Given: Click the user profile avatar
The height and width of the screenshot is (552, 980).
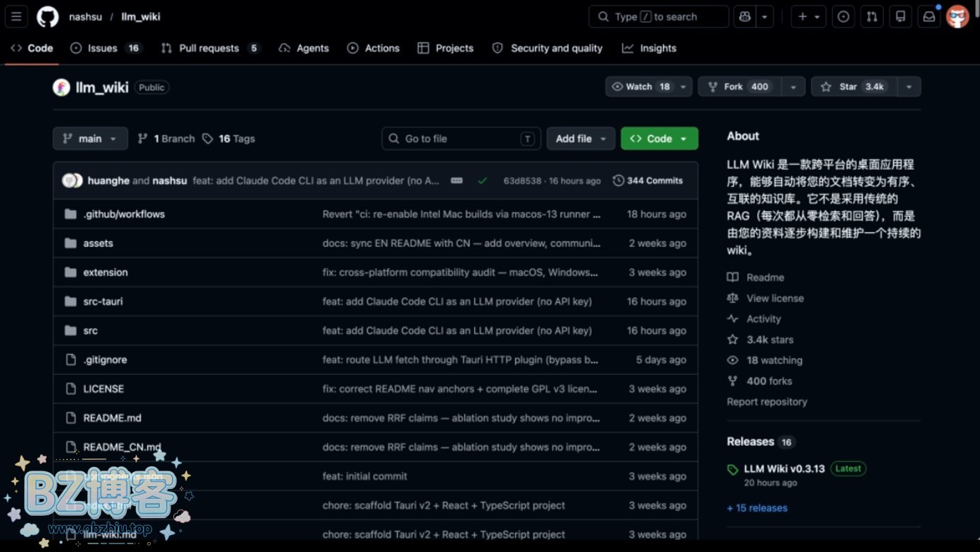Looking at the screenshot, I should point(957,16).
